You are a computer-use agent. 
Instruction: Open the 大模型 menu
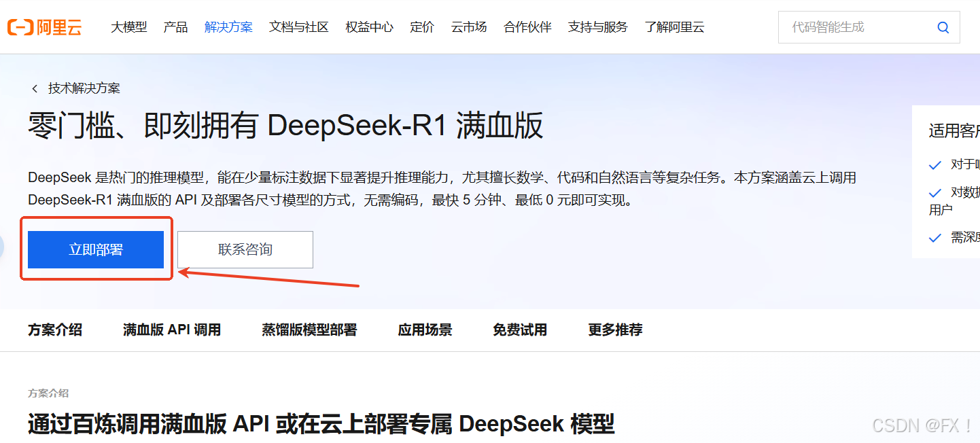pos(129,27)
